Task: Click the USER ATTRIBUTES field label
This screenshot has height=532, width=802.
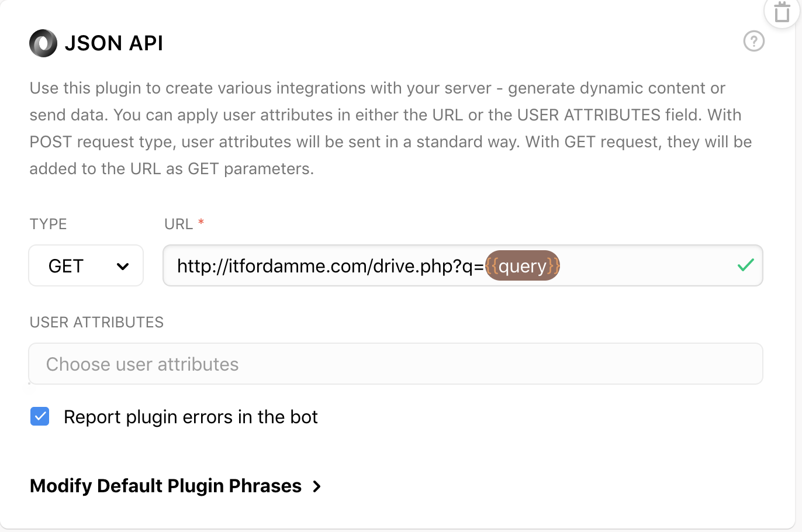Action: (x=96, y=322)
